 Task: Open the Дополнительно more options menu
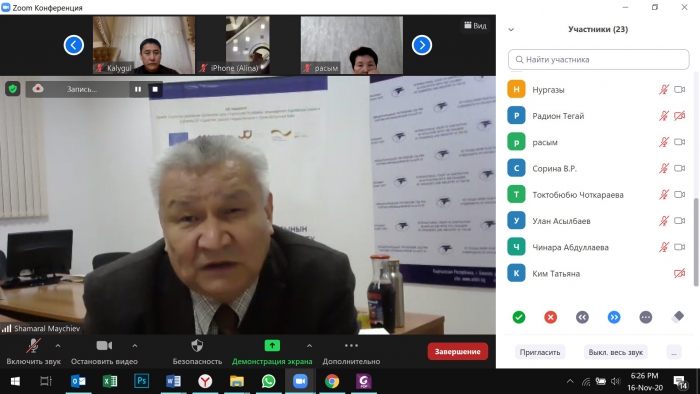click(x=351, y=352)
